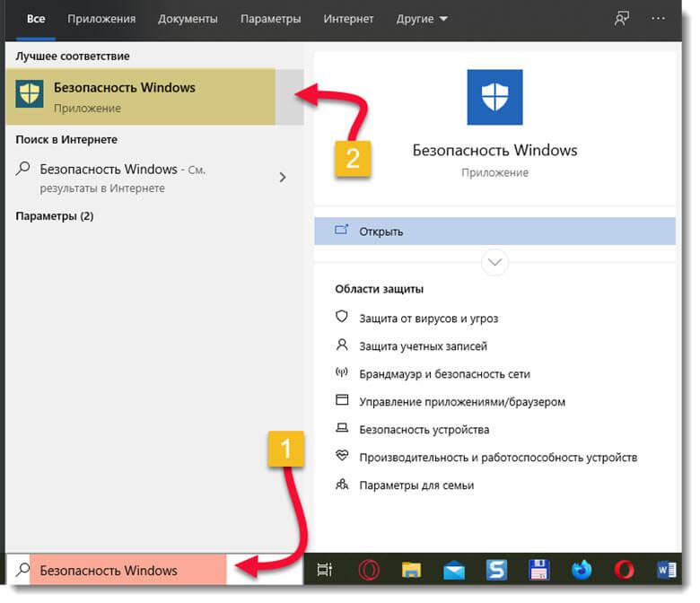Viewport: 700px width, 603px height.
Task: Expand the Другие dropdown filter
Action: (x=422, y=19)
